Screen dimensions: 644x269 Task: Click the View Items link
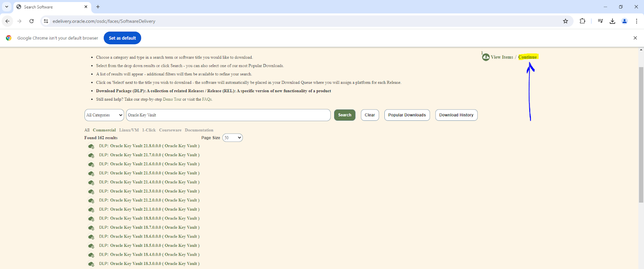pos(502,57)
